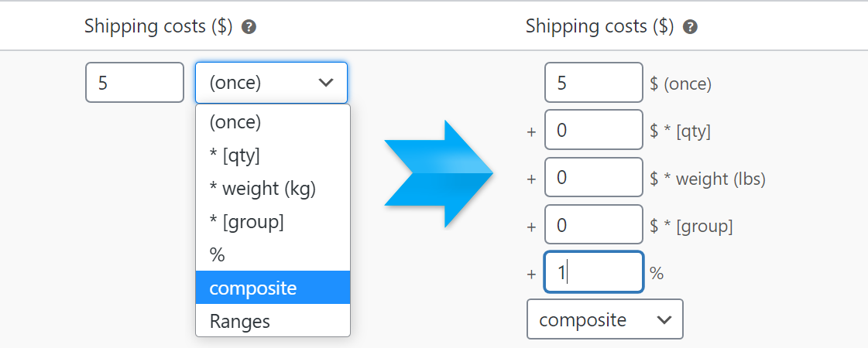The height and width of the screenshot is (348, 868).
Task: Click the right Shipping costs ($) heading
Action: tap(599, 26)
